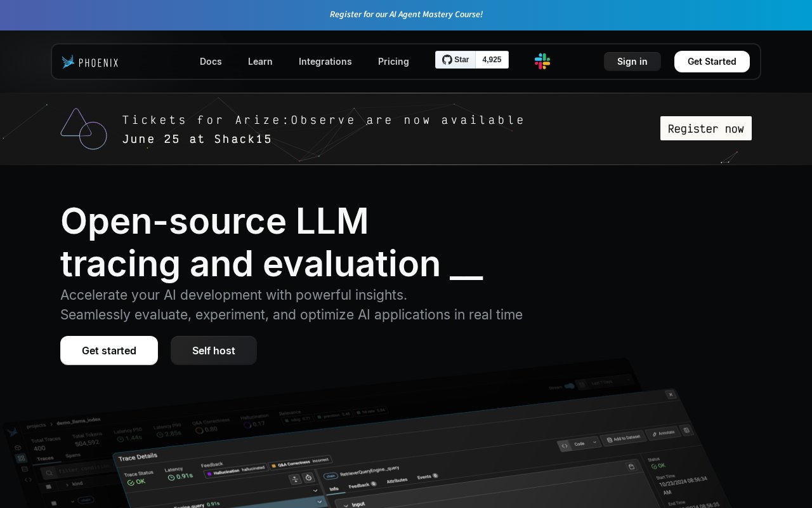
Task: Click the timer icon in Trace Details
Action: [308, 478]
